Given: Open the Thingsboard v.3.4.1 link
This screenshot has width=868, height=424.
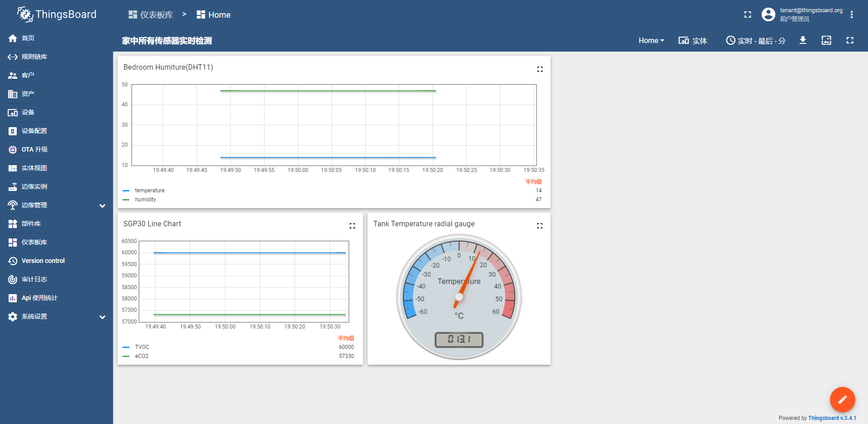Looking at the screenshot, I should tap(832, 418).
